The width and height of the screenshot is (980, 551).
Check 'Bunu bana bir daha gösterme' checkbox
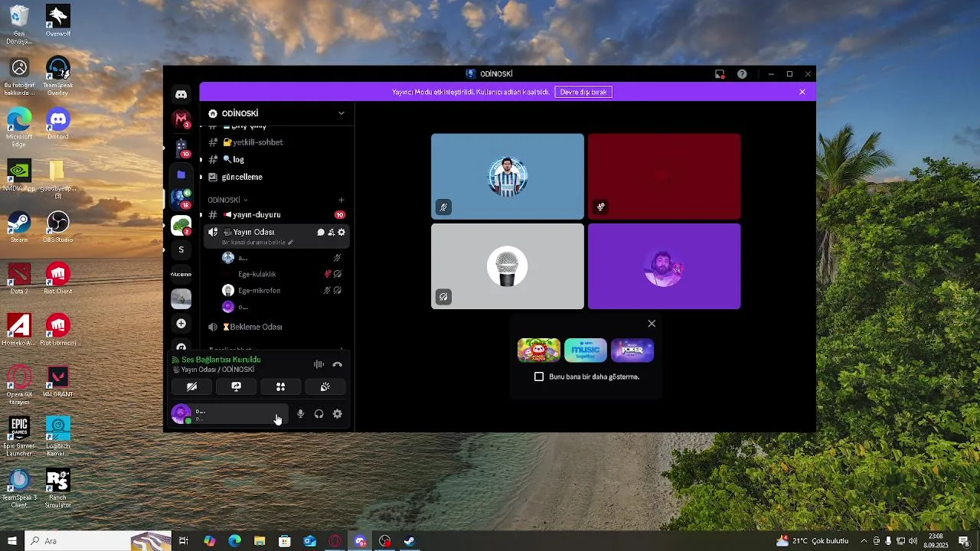pos(539,377)
